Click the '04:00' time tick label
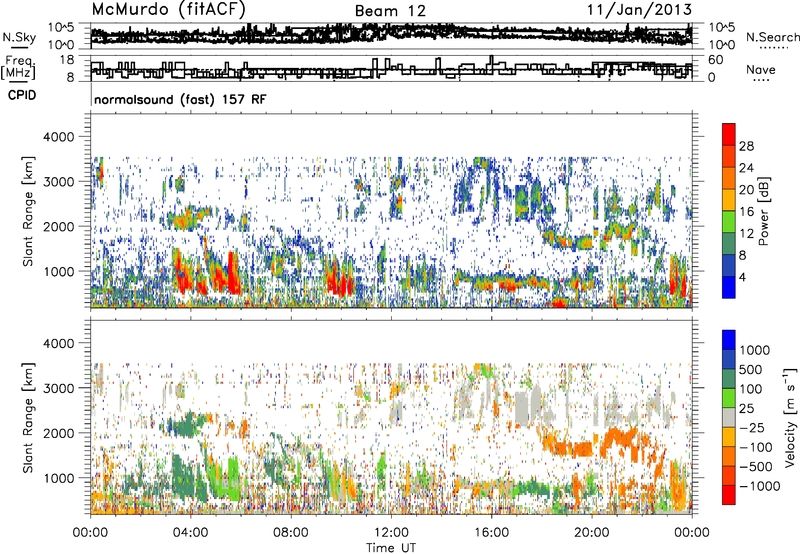 click(x=190, y=533)
